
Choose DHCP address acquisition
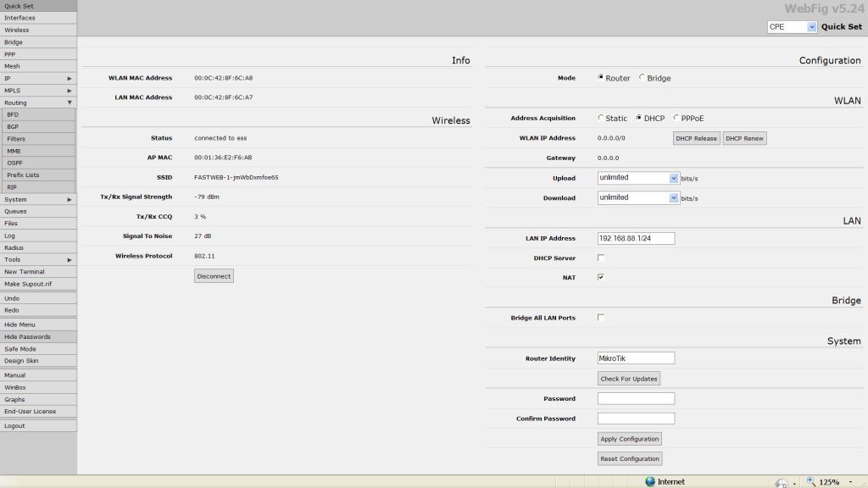[x=639, y=118]
